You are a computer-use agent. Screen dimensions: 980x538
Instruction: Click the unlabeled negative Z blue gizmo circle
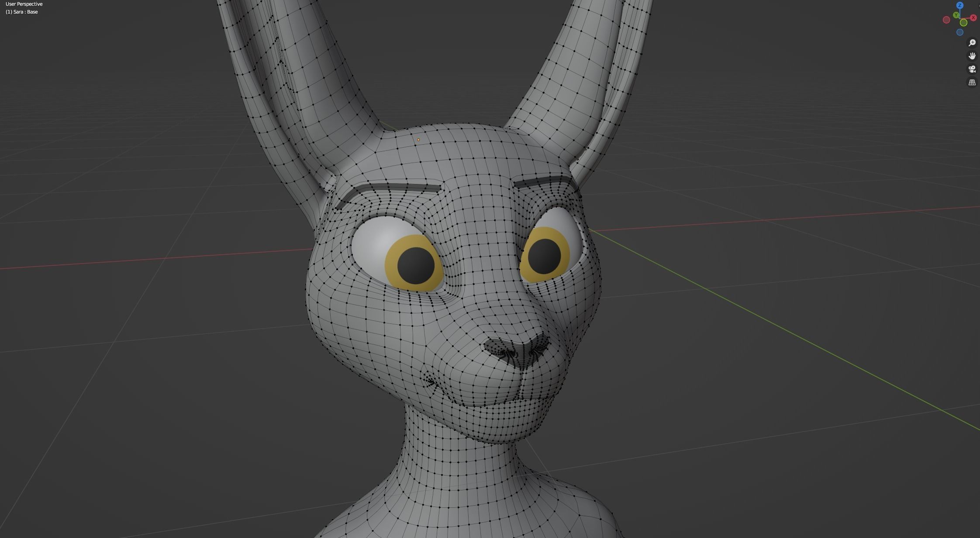tap(959, 32)
